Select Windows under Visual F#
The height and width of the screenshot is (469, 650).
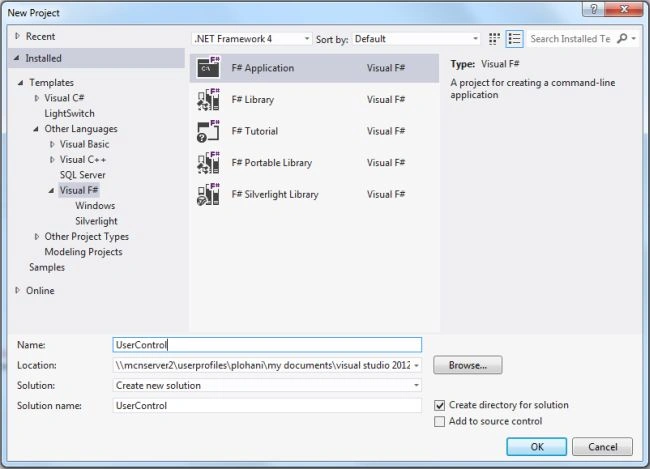[95, 206]
